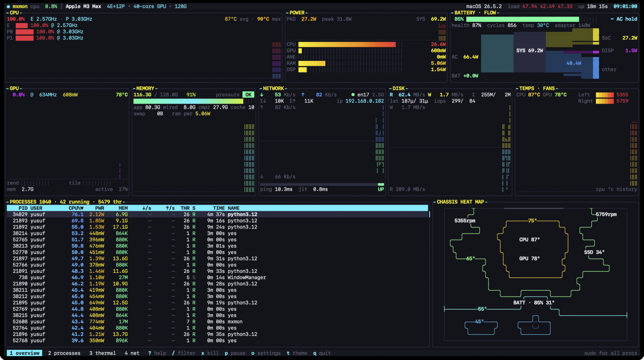Open settings from the footer
644x360 pixels.
(266, 353)
